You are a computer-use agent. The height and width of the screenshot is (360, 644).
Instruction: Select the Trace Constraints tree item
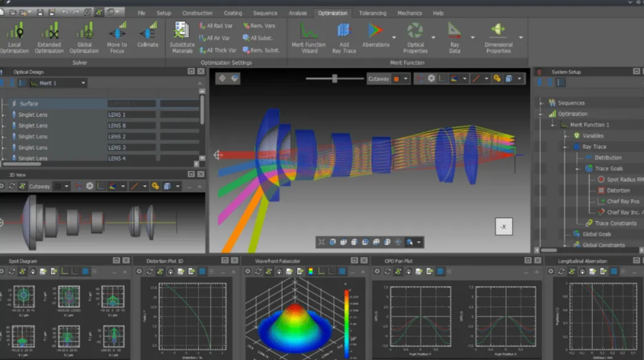pyautogui.click(x=611, y=223)
